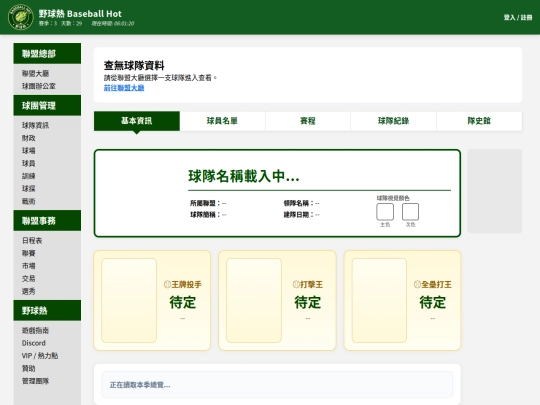The width and height of the screenshot is (540, 405).
Task: Click the 主色 team color swatch
Action: tap(385, 211)
